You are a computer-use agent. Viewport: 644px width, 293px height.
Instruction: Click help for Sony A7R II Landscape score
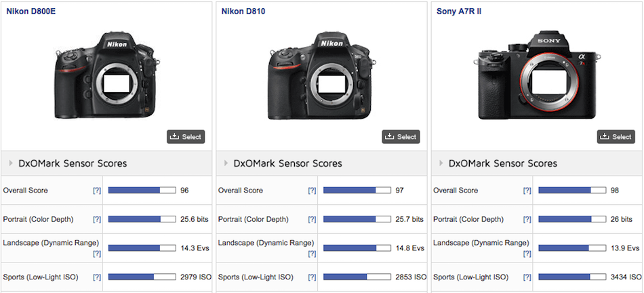click(x=527, y=253)
